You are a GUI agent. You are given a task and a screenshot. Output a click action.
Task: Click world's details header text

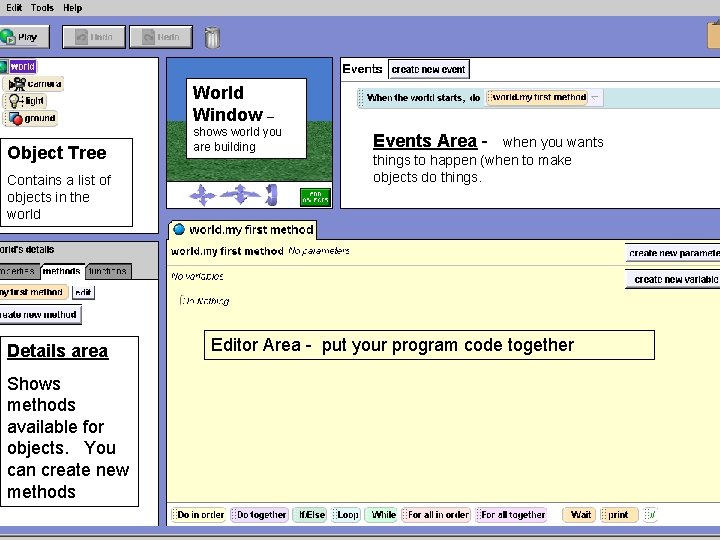[27, 250]
